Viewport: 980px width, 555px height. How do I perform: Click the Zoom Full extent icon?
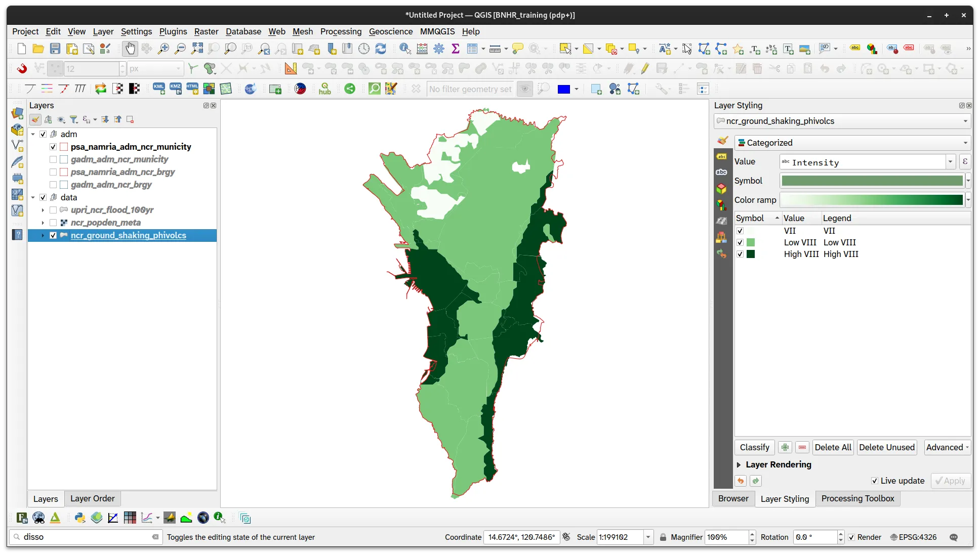pyautogui.click(x=197, y=49)
